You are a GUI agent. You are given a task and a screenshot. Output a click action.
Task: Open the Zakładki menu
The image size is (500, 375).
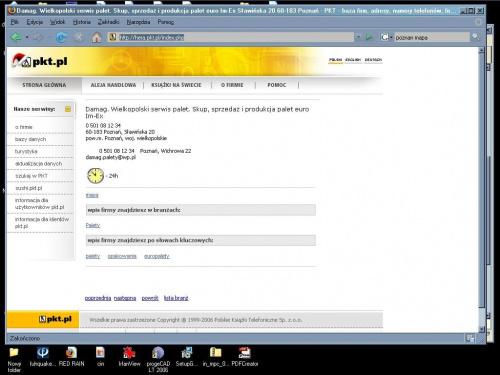[108, 22]
